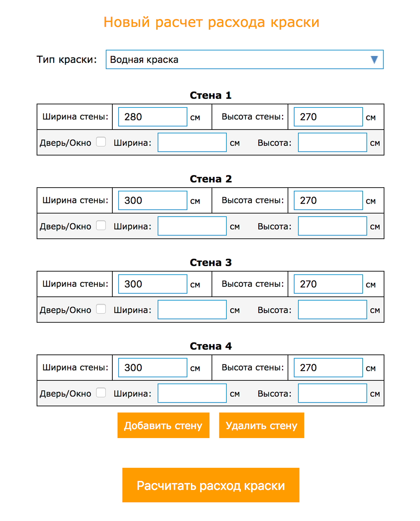Select door height field in Стена 3
The height and width of the screenshot is (521, 420).
[332, 310]
